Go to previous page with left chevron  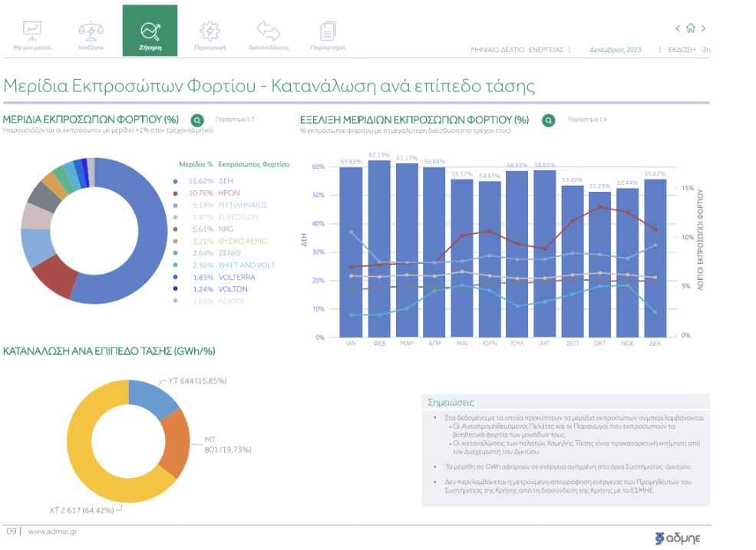tap(678, 28)
